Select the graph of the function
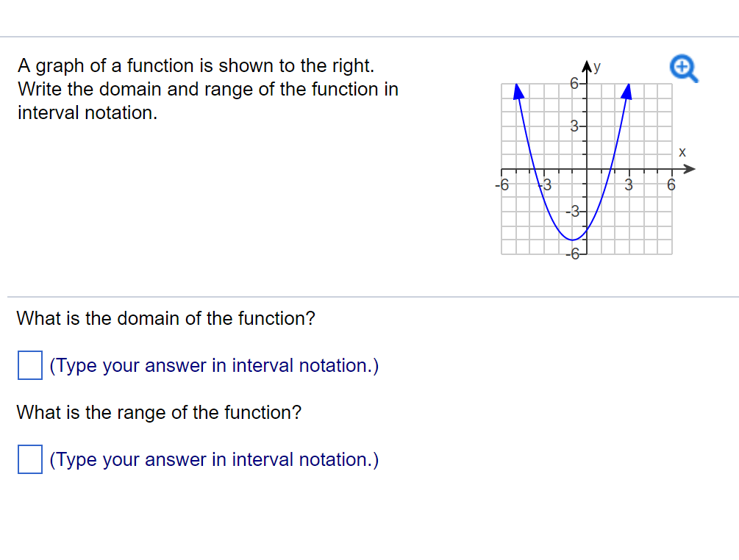This screenshot has height=560, width=739. point(586,168)
